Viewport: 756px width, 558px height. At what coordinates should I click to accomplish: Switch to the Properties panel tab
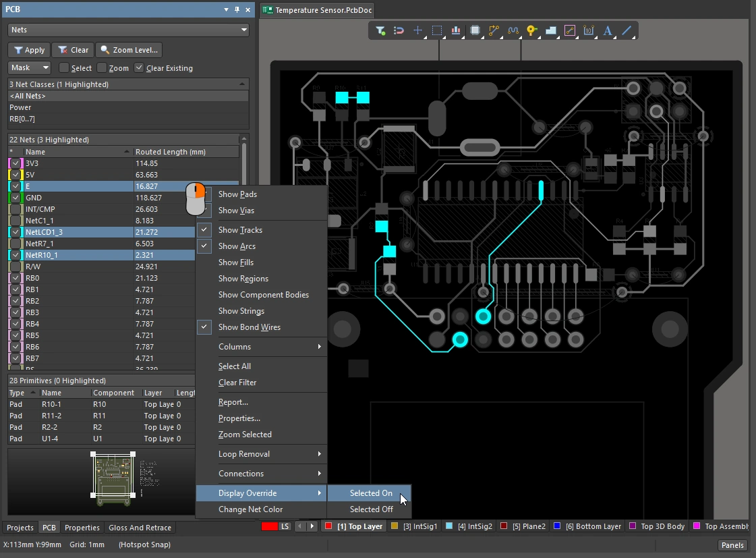click(x=82, y=528)
